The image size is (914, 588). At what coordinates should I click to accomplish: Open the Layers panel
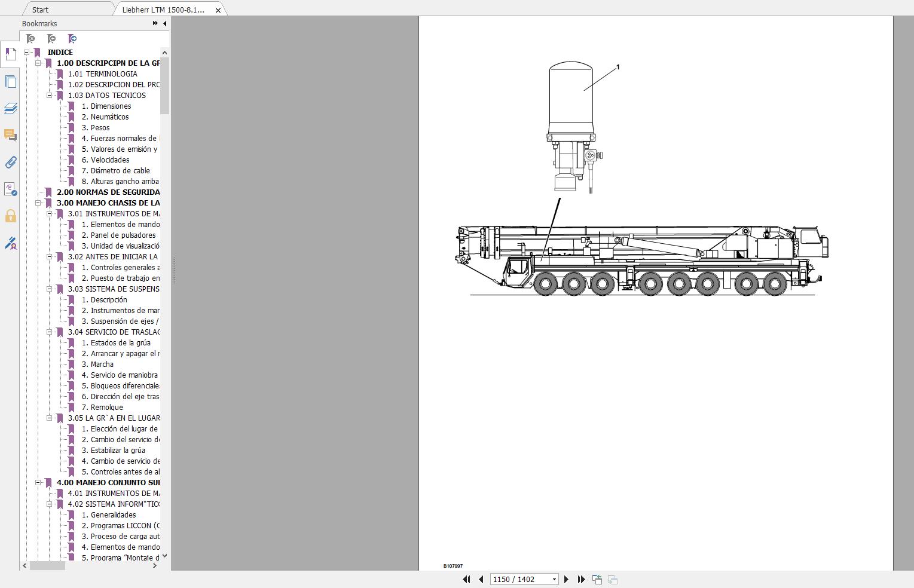click(10, 109)
